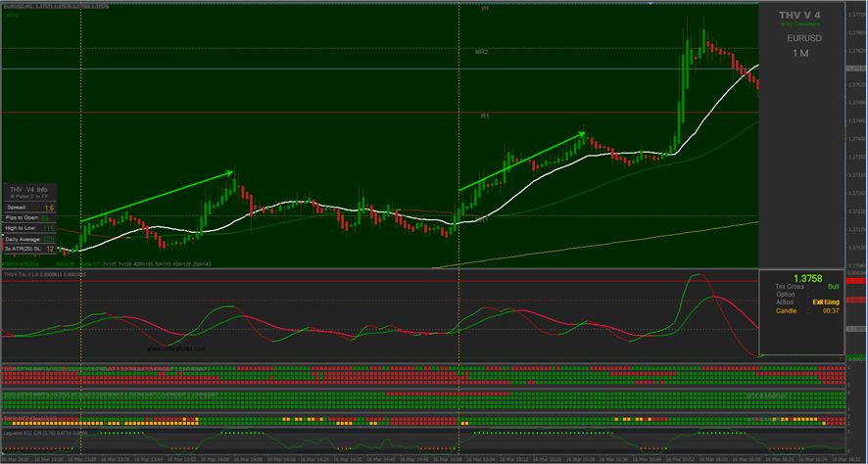This screenshot has width=868, height=464.
Task: Click the THV V4 Info panel title
Action: click(x=29, y=189)
